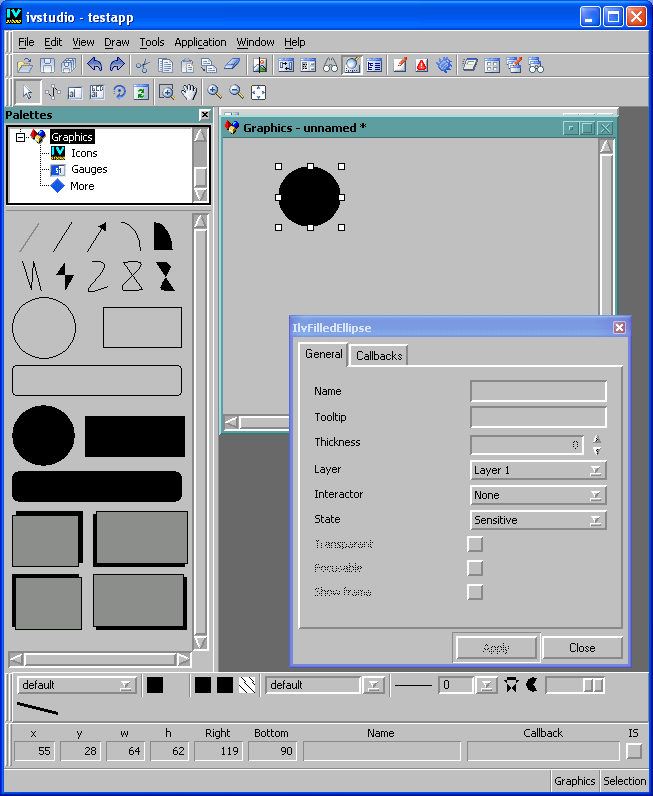Click the Open file folder icon
653x796 pixels.
[26, 65]
